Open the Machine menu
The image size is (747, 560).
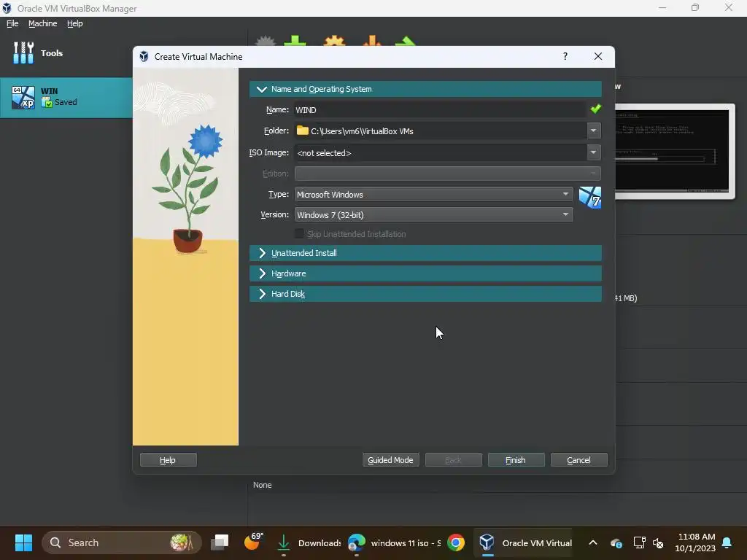pos(43,23)
